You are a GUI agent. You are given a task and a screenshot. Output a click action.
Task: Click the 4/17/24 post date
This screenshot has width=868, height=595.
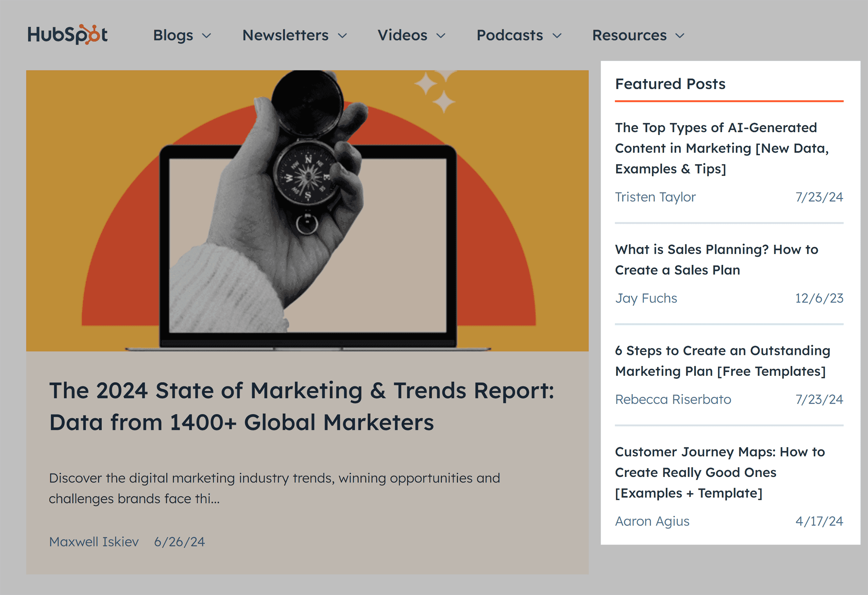(x=819, y=521)
